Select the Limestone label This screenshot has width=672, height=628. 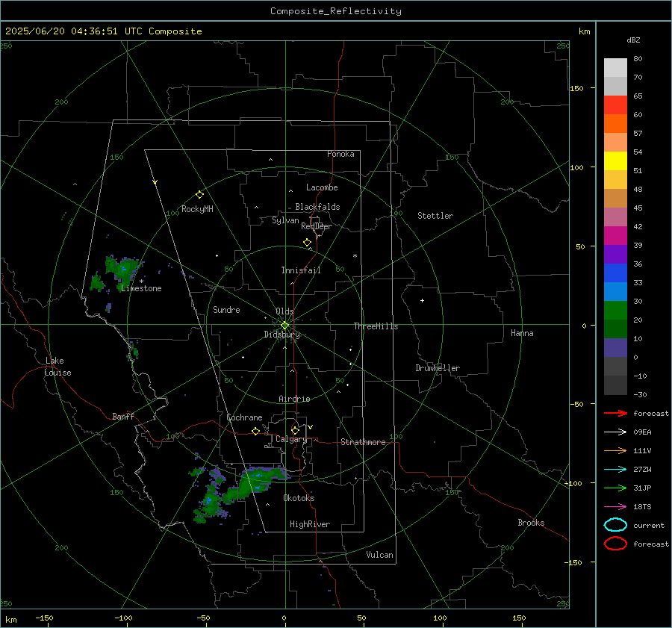141,288
